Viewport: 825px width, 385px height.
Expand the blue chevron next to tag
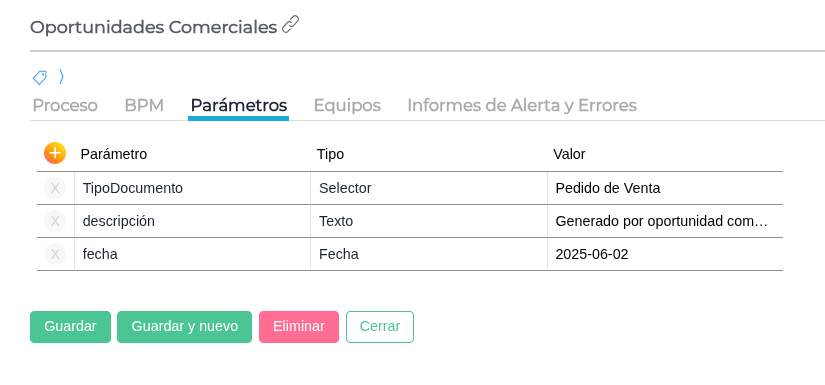click(61, 77)
